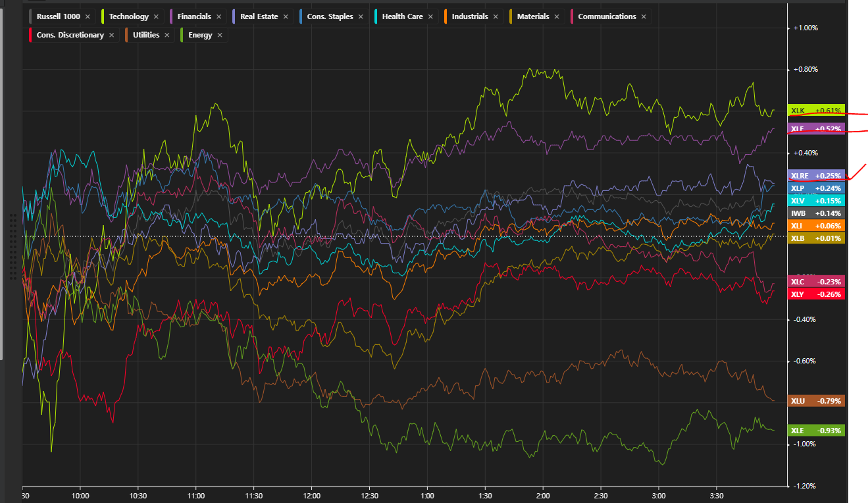Click the × next to Financials
Screen dimensions: 868x503
[x=218, y=16]
